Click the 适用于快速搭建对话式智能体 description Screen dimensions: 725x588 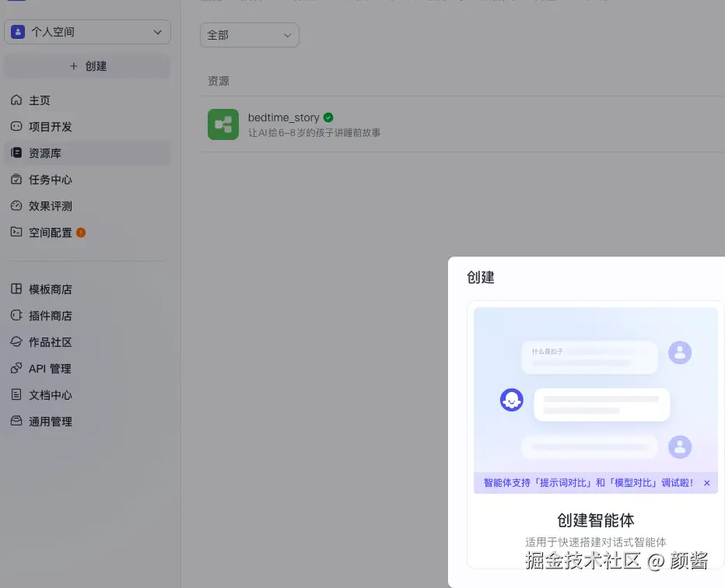tap(596, 542)
